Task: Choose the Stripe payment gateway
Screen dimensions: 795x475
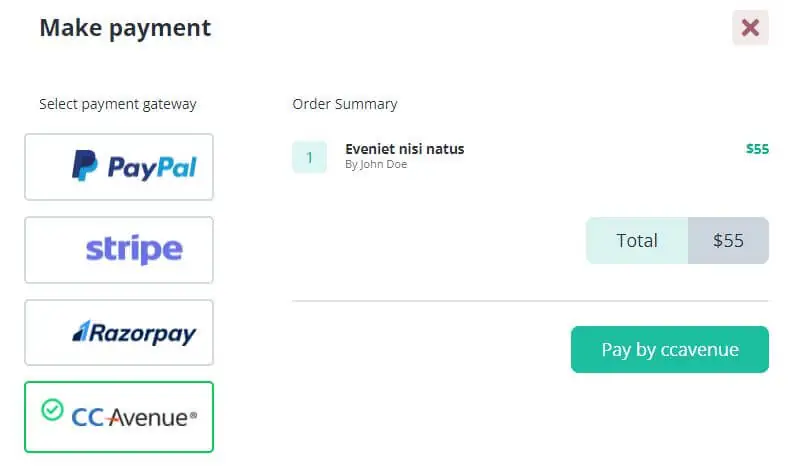Action: [x=119, y=250]
